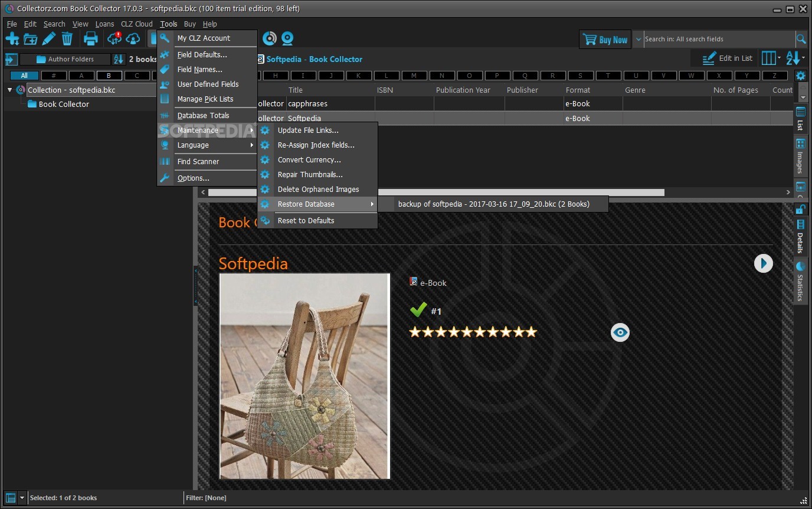Open the search field chooser dropdown arrow
This screenshot has width=812, height=509.
pos(638,39)
